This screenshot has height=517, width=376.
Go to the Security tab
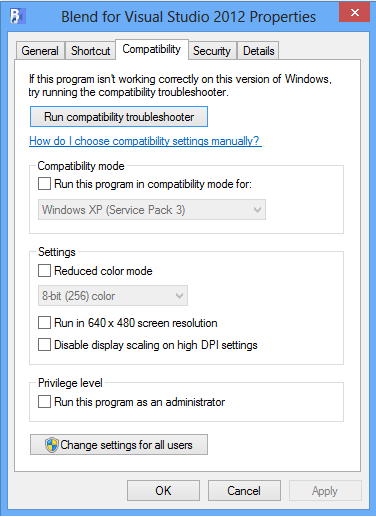[x=212, y=51]
